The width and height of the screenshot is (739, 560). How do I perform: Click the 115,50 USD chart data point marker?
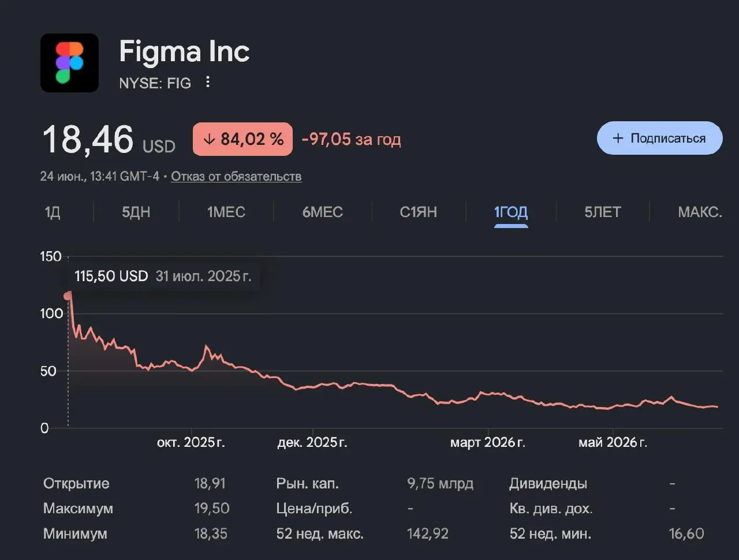68,296
